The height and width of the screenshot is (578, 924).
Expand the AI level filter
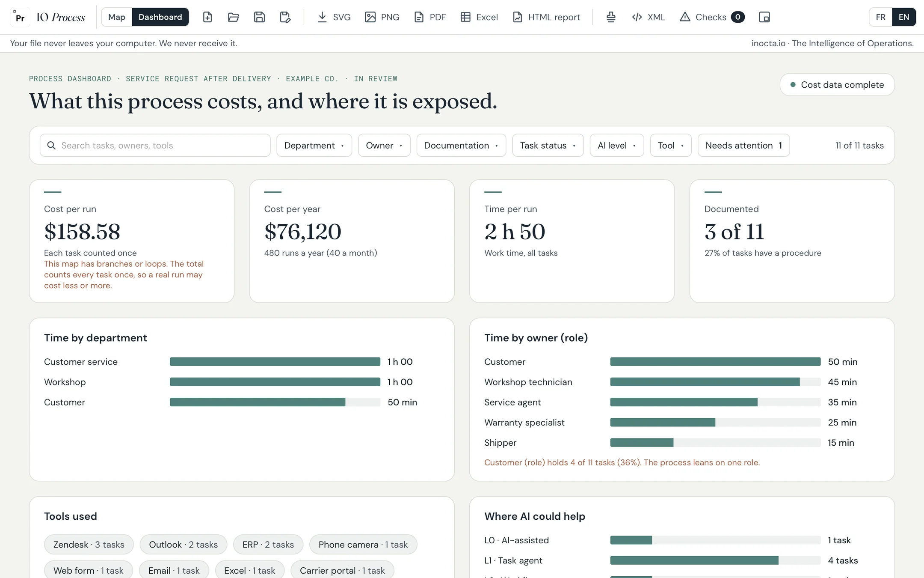[x=616, y=146]
